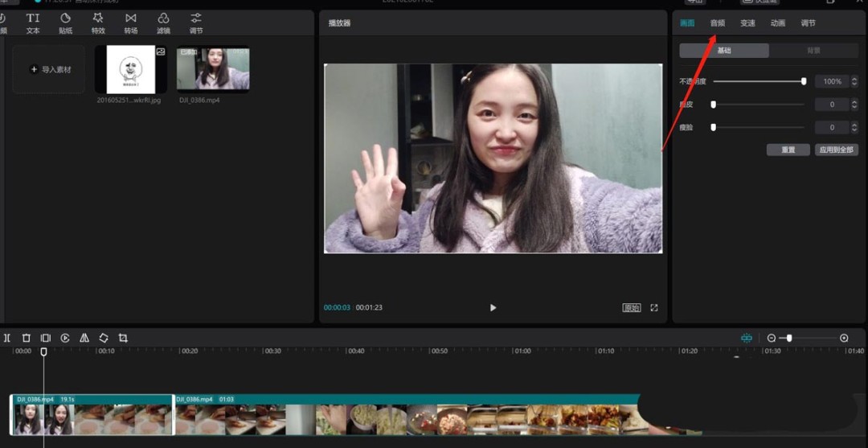Select the first DJI_0386.mp4 19.1s clip
This screenshot has height=448, width=868.
click(92, 415)
